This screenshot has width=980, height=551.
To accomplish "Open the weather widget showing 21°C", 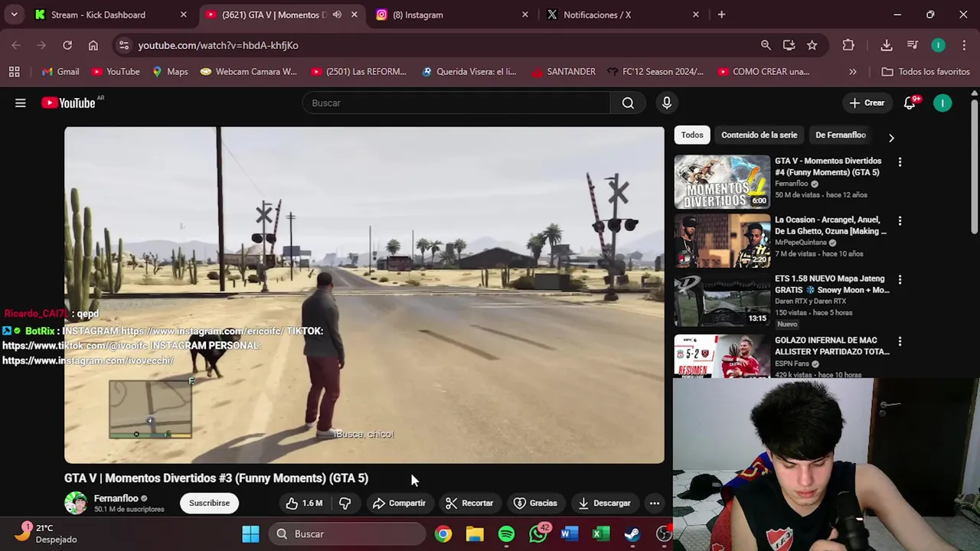I will pos(47,533).
